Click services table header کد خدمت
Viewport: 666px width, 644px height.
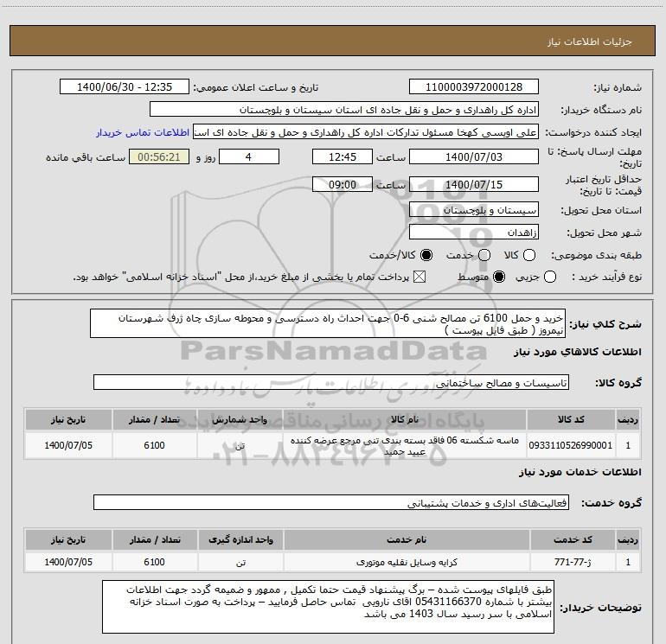coord(573,539)
